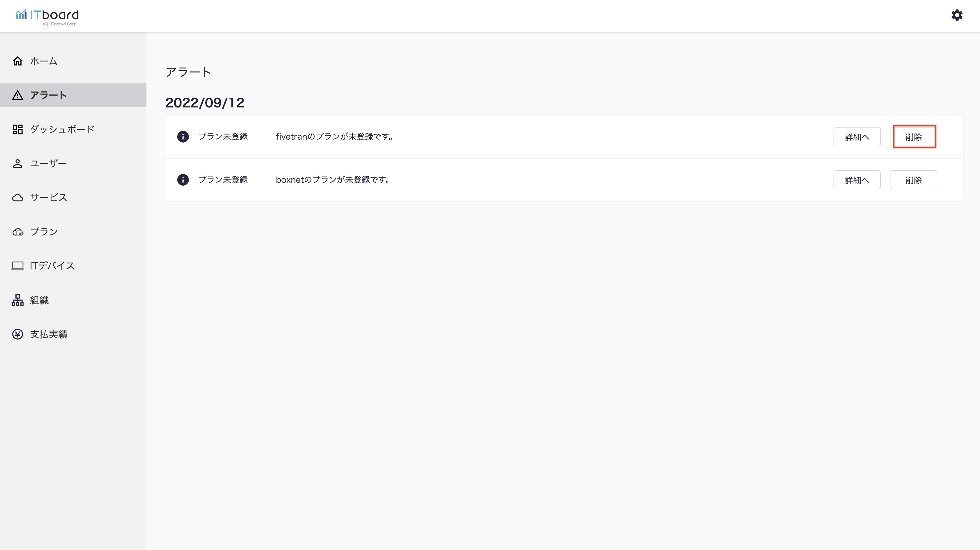Open settings with the gear icon
Screen dimensions: 980x550
pos(957,15)
